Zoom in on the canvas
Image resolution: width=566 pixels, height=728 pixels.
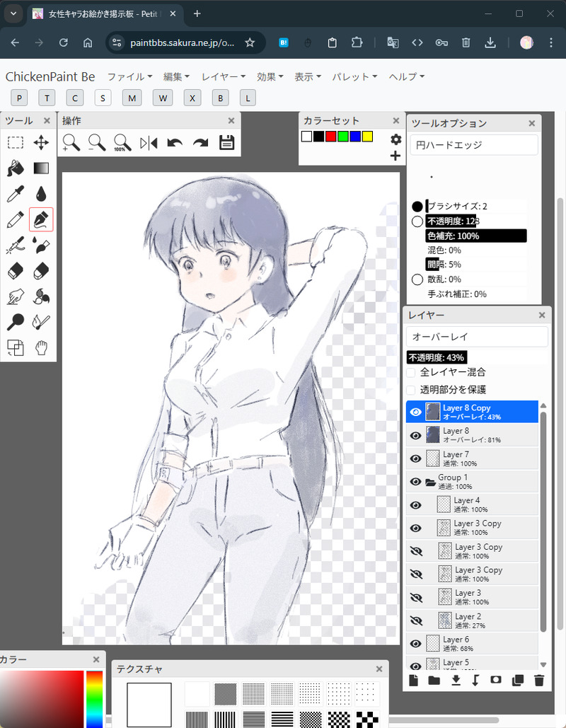point(71,143)
